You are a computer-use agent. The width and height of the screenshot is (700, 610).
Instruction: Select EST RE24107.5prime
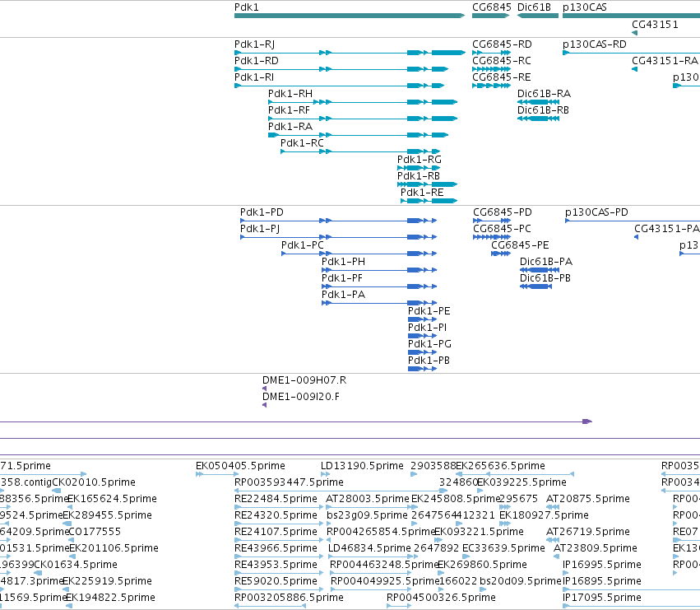(279, 540)
